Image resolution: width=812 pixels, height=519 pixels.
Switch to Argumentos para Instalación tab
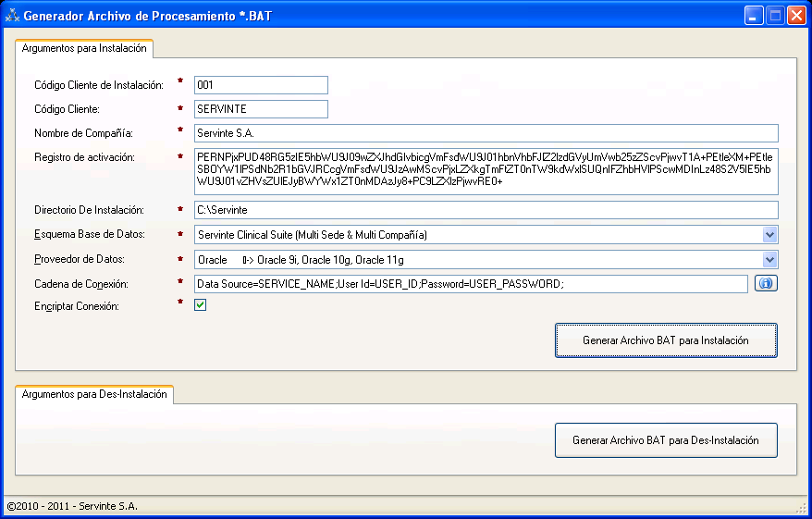click(x=84, y=48)
